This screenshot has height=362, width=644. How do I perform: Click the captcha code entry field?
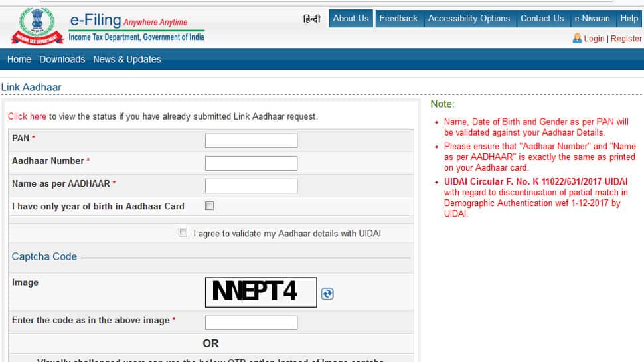[x=252, y=323]
